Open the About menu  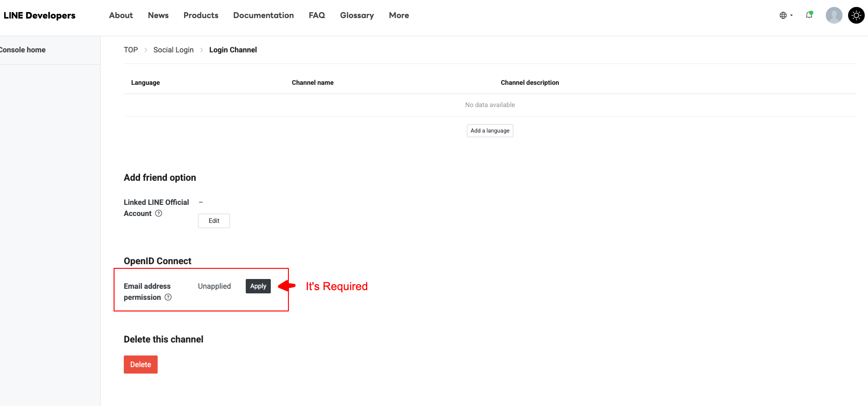[121, 15]
